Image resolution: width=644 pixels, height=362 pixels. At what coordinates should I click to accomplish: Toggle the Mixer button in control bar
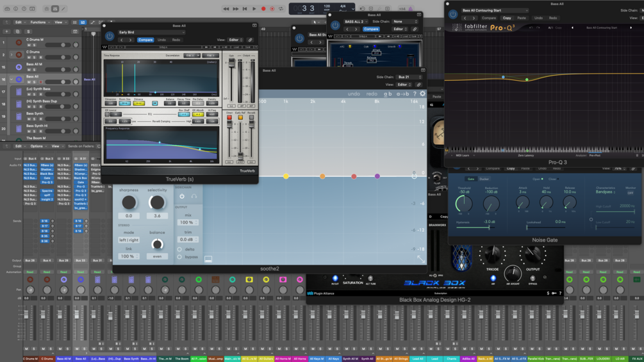[x=55, y=8]
